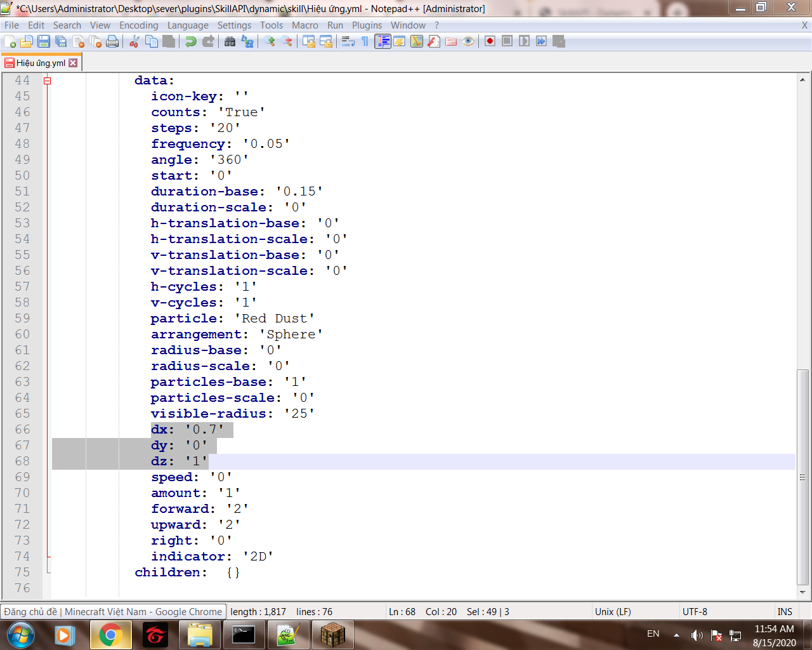The image size is (812, 650).
Task: Start macro recording with red dot icon
Action: tap(490, 41)
